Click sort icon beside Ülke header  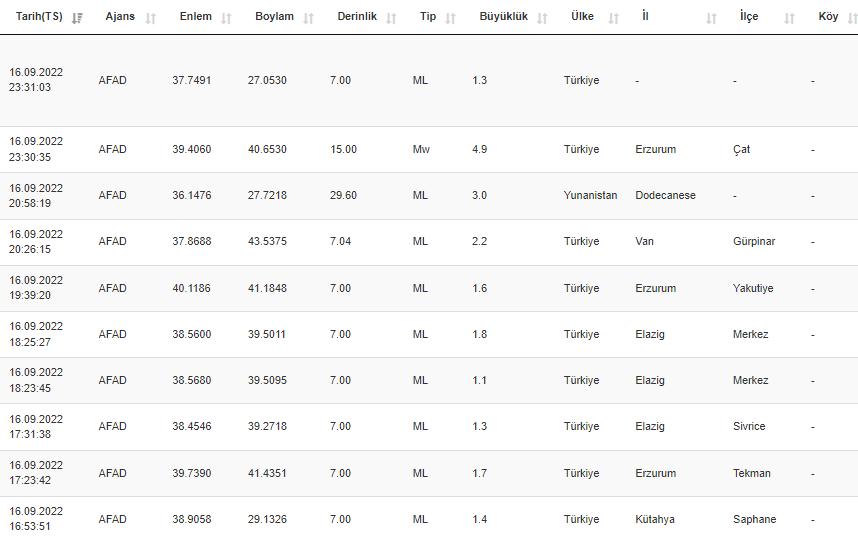[x=614, y=18]
